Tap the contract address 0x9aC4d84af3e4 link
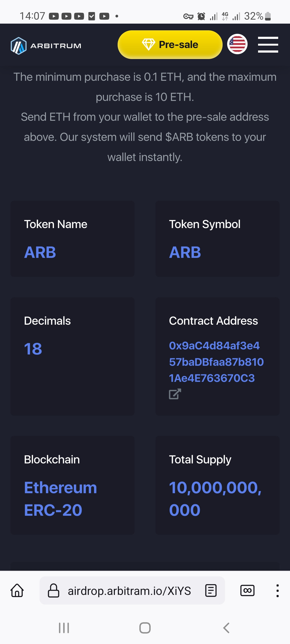This screenshot has height=644, width=290. [x=216, y=362]
